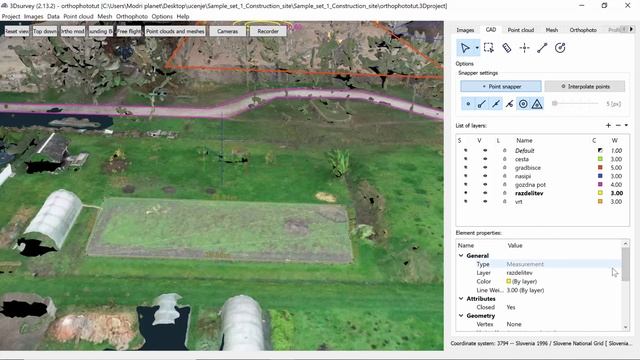
Task: Toggle the point snap mode icon
Action: (468, 104)
